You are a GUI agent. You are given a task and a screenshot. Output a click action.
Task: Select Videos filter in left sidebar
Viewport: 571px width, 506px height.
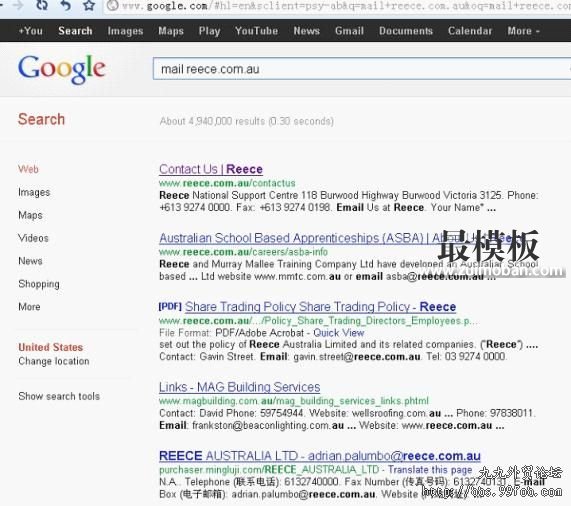coord(33,238)
